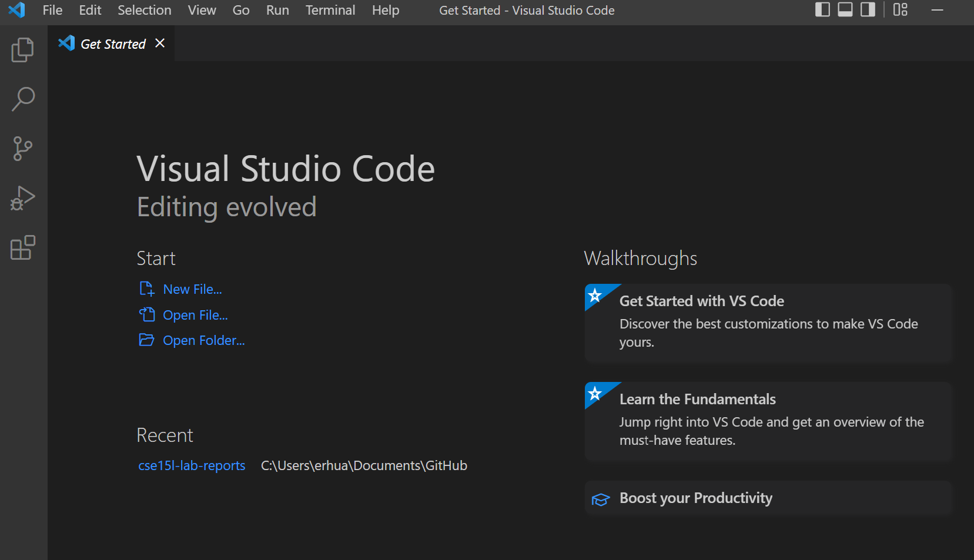Open the Help menu
The image size is (974, 560).
[386, 10]
